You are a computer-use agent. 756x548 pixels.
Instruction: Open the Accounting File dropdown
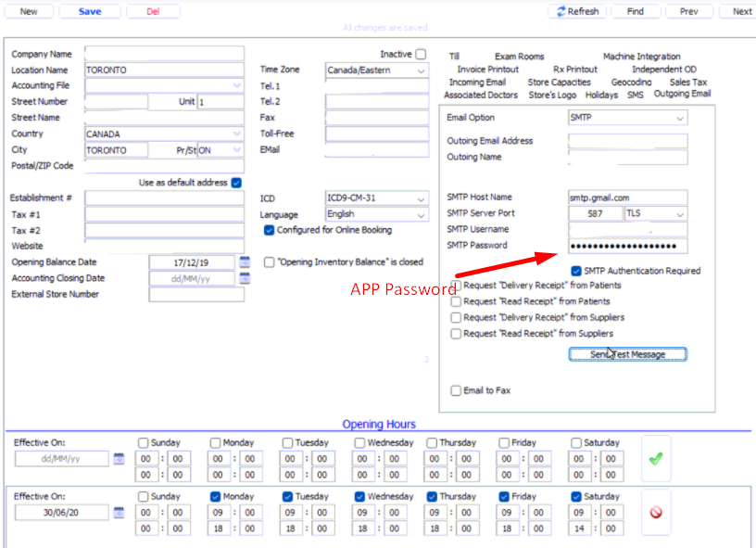[x=237, y=85]
